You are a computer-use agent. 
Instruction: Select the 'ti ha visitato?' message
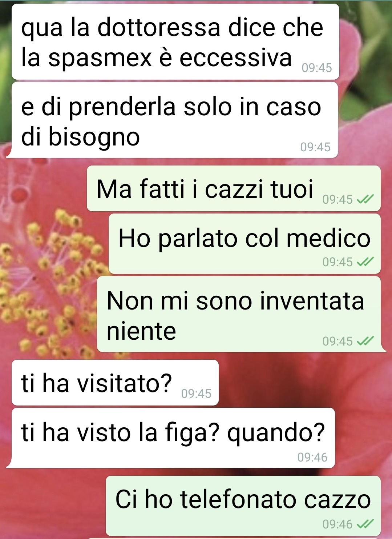click(115, 383)
